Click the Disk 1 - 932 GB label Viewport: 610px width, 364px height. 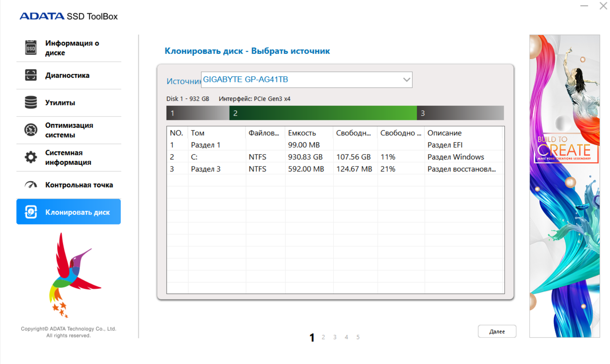click(188, 99)
